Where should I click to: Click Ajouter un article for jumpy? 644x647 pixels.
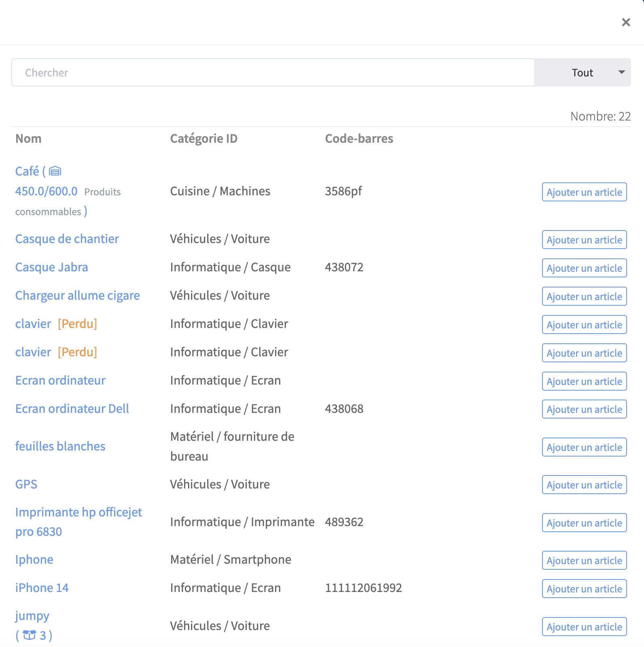[x=585, y=627]
